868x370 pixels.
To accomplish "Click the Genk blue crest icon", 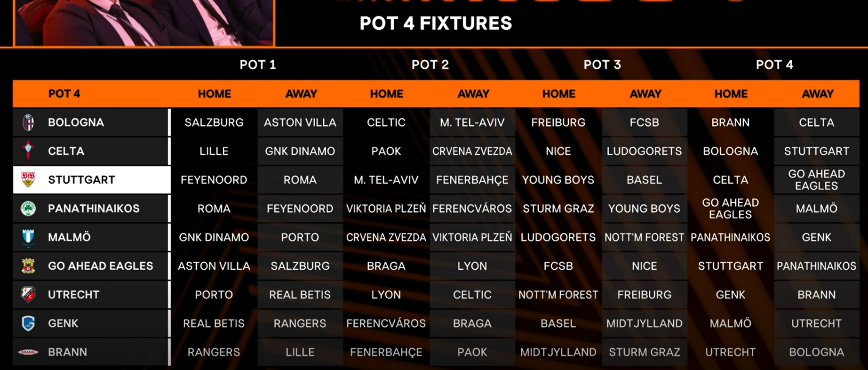I will (28, 323).
